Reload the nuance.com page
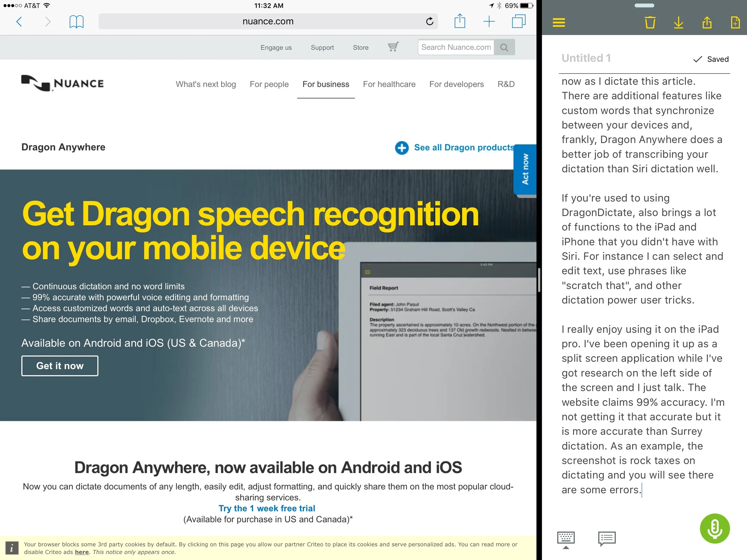 429,21
